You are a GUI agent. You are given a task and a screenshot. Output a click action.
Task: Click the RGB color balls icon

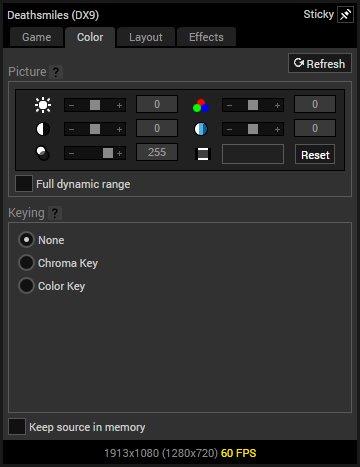pos(201,105)
